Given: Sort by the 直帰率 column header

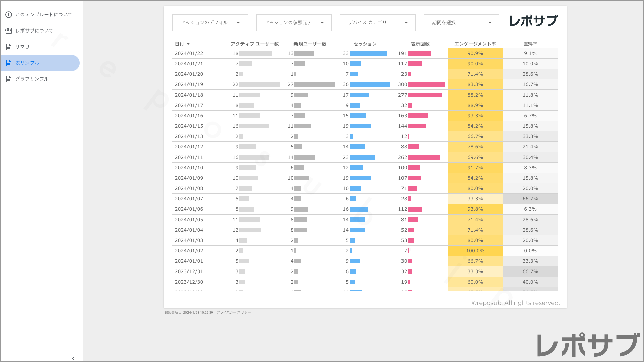Looking at the screenshot, I should pos(530,44).
